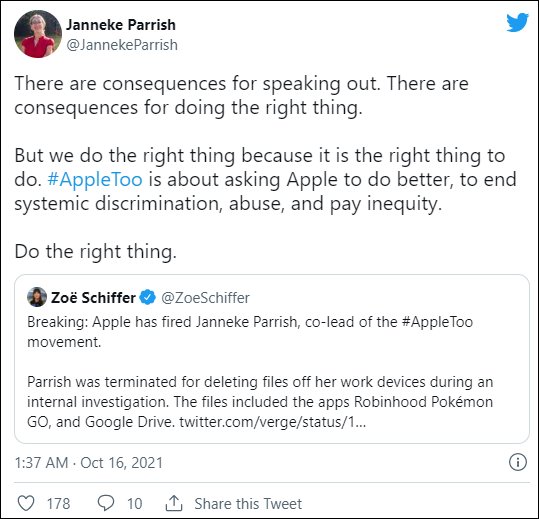Open Zoë Schiffer's small avatar
This screenshot has width=539, height=519.
[37, 297]
